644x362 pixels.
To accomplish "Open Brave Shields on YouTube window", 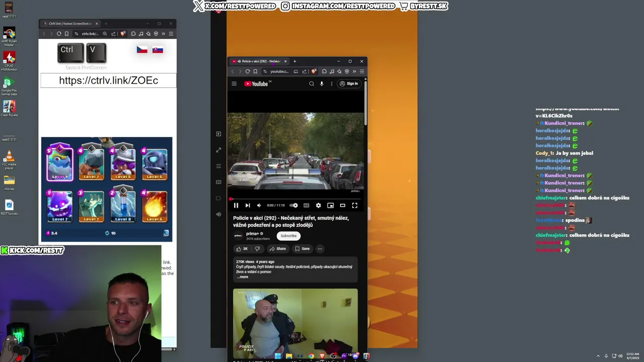I will tap(314, 71).
